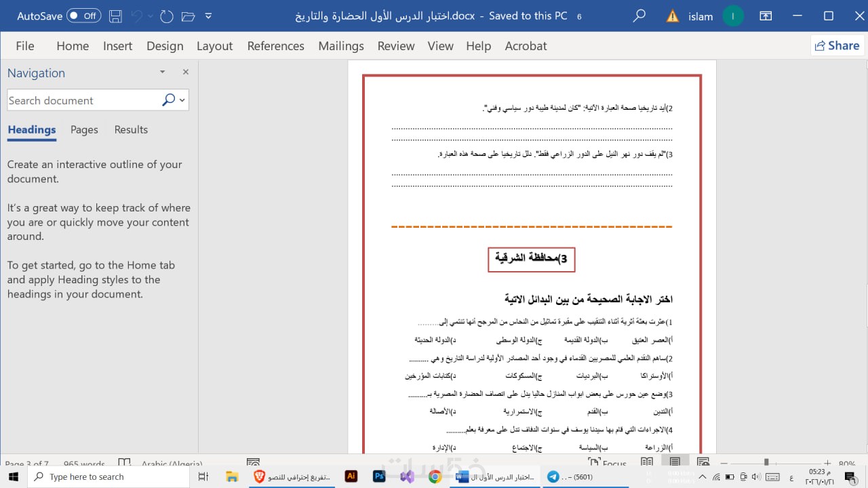Screen dimensions: 868x488
Task: Select the Mailings tab
Action: click(x=340, y=46)
